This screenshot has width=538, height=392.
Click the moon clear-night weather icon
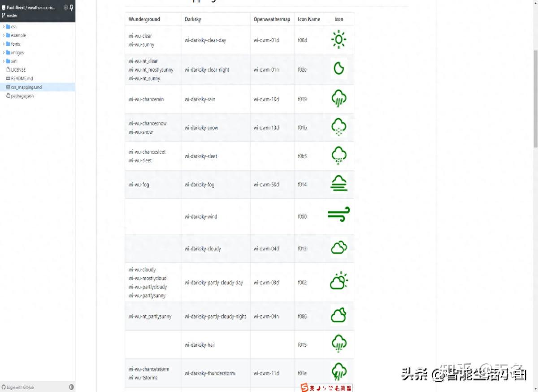tap(339, 69)
